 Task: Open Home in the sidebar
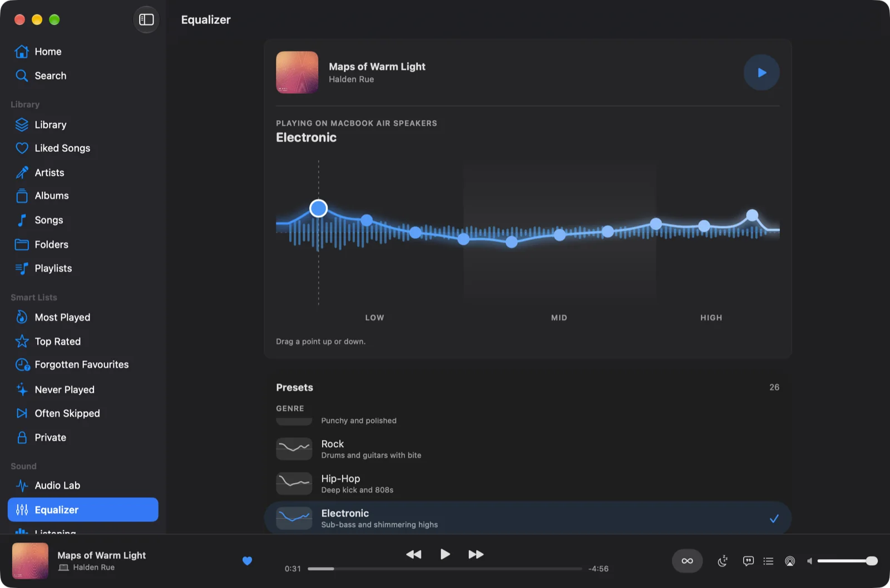tap(83, 52)
